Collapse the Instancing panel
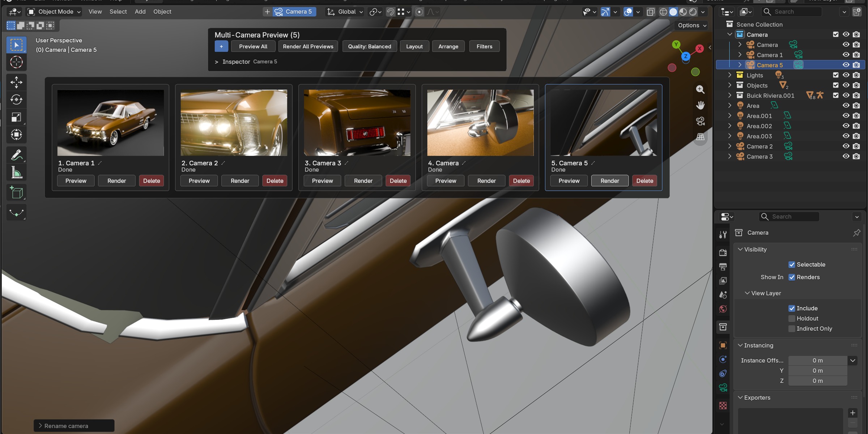This screenshot has height=434, width=868. pyautogui.click(x=740, y=345)
